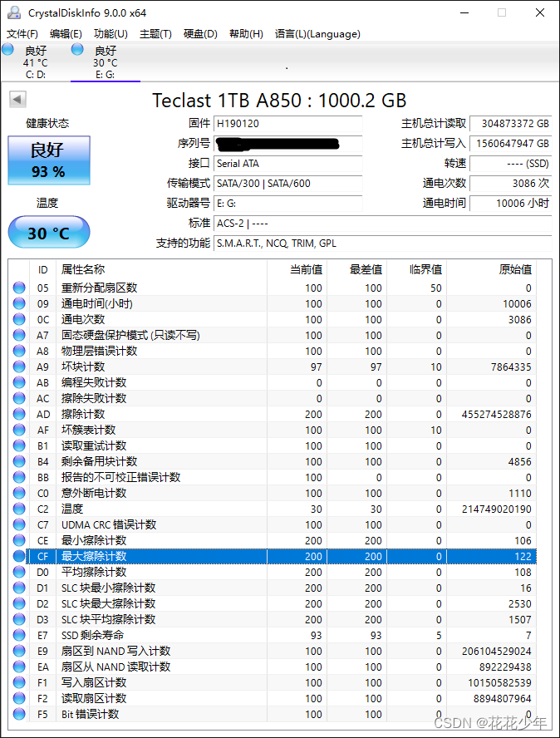
Task: Click status orb for attribute F5 Bit 错误计数
Action: click(x=19, y=714)
